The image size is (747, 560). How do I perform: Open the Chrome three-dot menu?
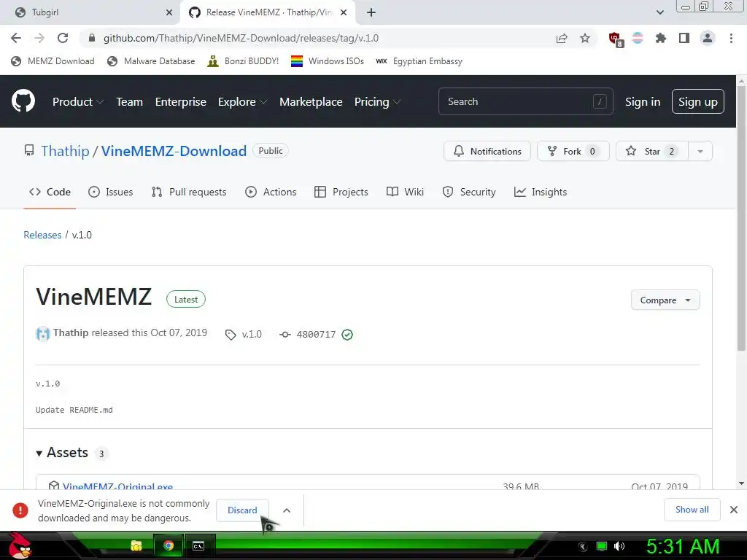(x=731, y=38)
